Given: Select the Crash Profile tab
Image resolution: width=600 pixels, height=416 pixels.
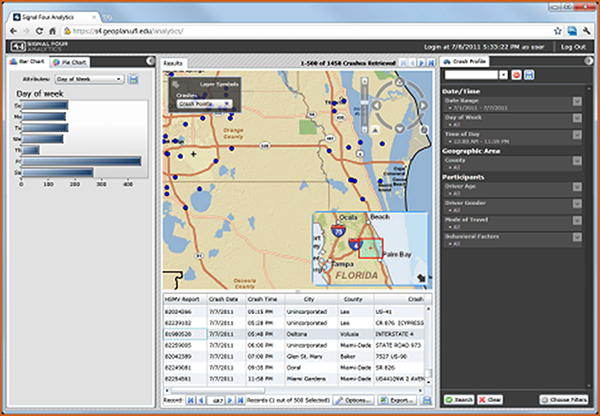Looking at the screenshot, I should coord(465,61).
